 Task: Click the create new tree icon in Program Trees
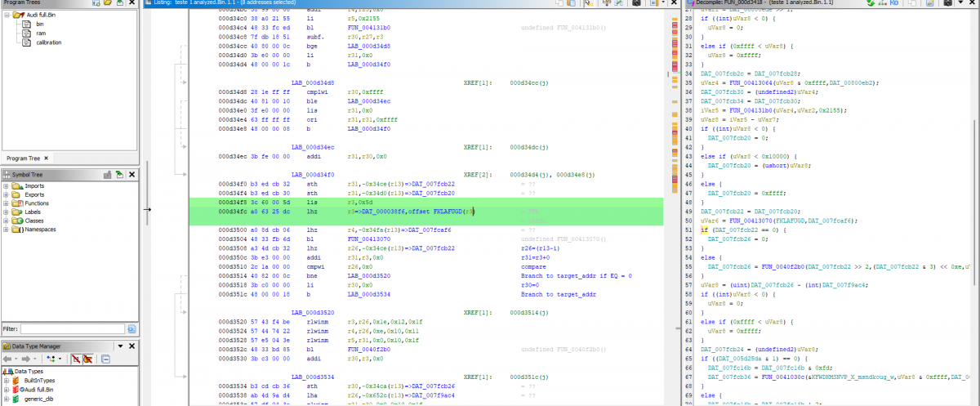[95, 3]
